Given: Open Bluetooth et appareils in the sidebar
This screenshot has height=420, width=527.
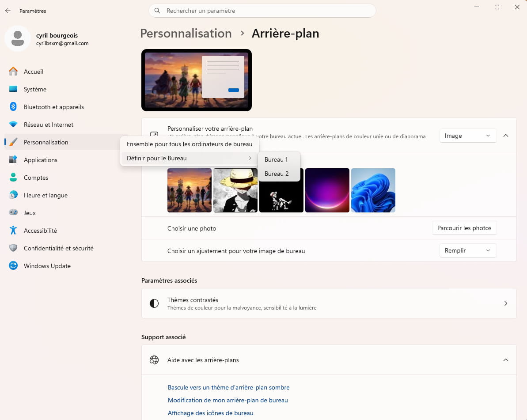Looking at the screenshot, I should pyautogui.click(x=65, y=107).
